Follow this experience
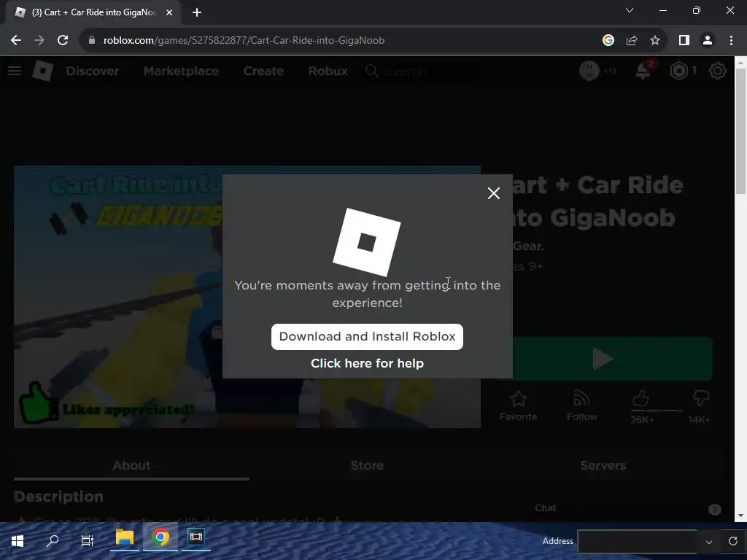The height and width of the screenshot is (560, 747). pyautogui.click(x=581, y=405)
